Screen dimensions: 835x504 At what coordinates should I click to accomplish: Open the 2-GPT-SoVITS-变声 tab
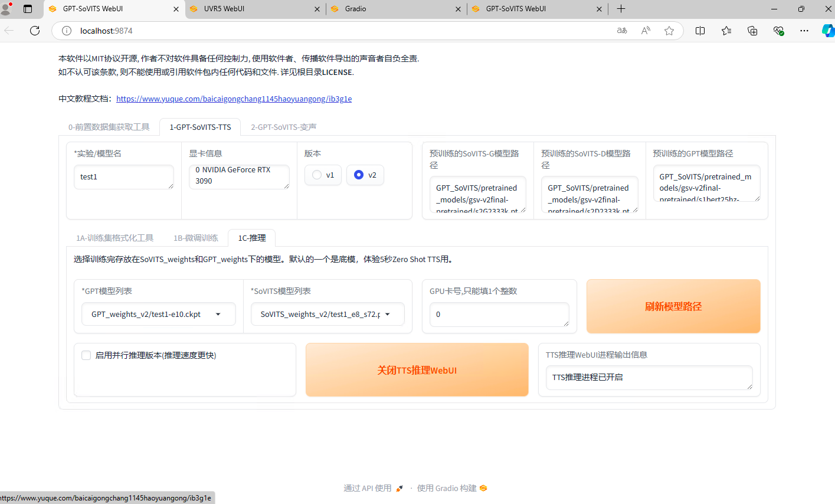click(283, 127)
